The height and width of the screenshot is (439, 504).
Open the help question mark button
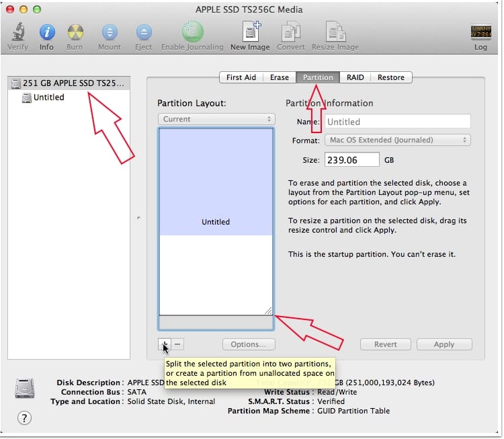[x=24, y=418]
